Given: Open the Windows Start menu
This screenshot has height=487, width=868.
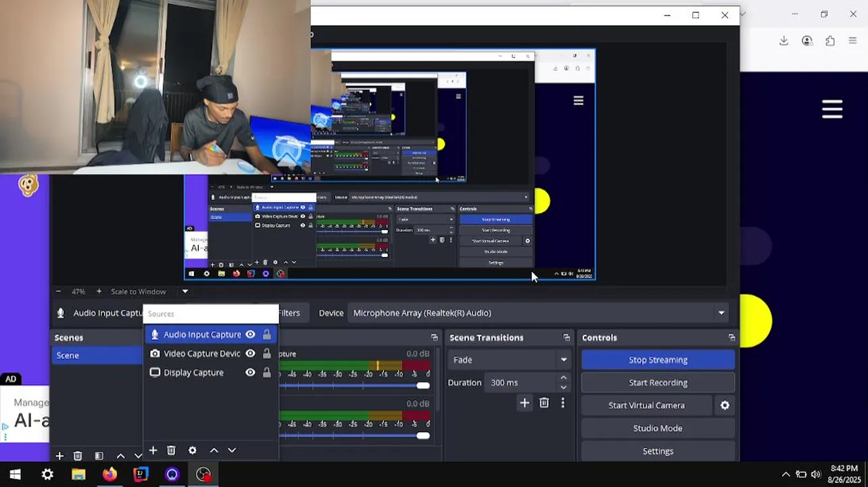Looking at the screenshot, I should click(15, 475).
